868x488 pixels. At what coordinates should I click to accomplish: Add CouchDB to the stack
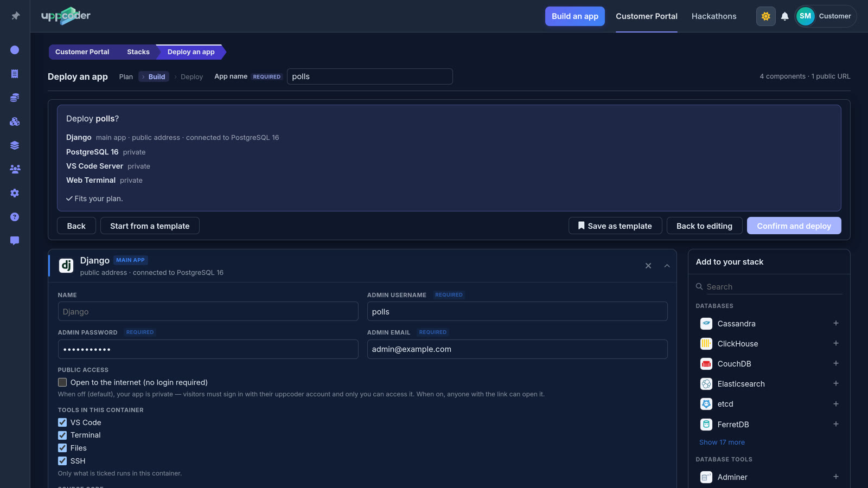pos(835,363)
